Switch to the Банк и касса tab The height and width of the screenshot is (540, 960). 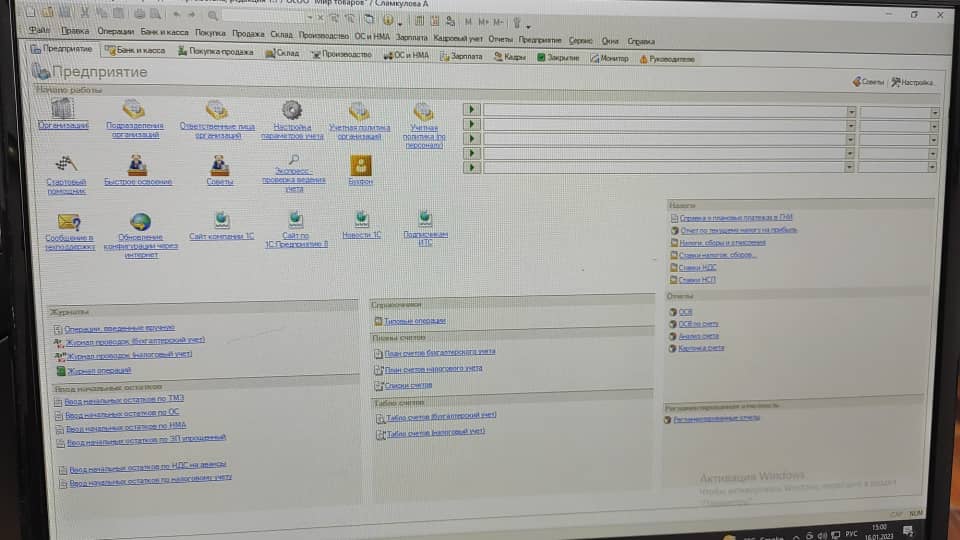coord(135,50)
